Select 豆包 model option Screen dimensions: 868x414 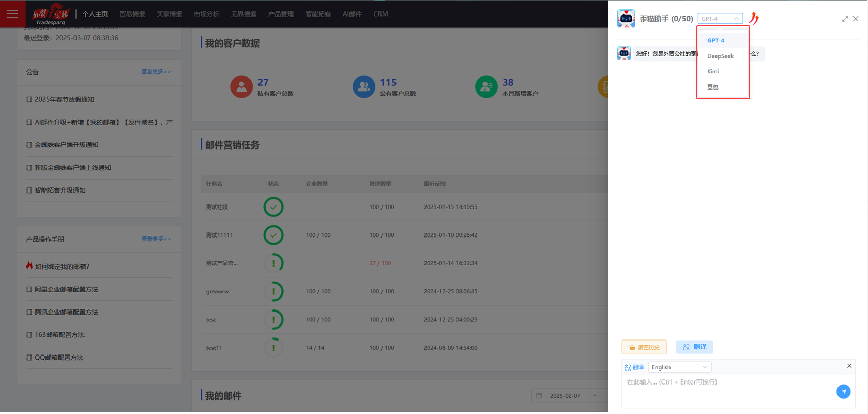[x=713, y=87]
